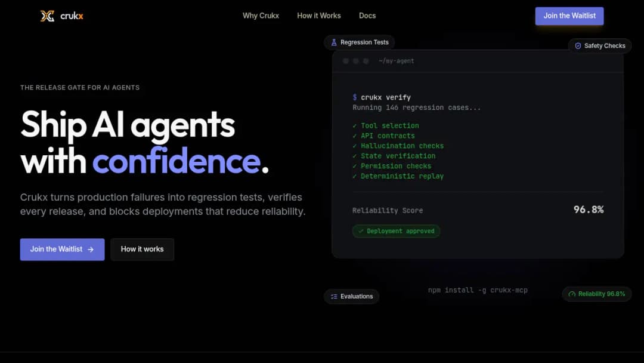
Task: Click the Deterministic replay line
Action: click(398, 176)
